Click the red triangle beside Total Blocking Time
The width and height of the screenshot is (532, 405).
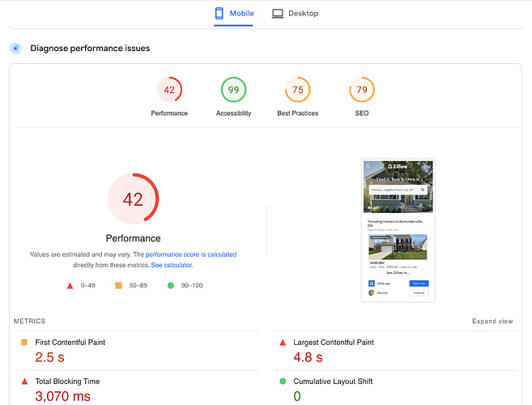[x=24, y=382]
